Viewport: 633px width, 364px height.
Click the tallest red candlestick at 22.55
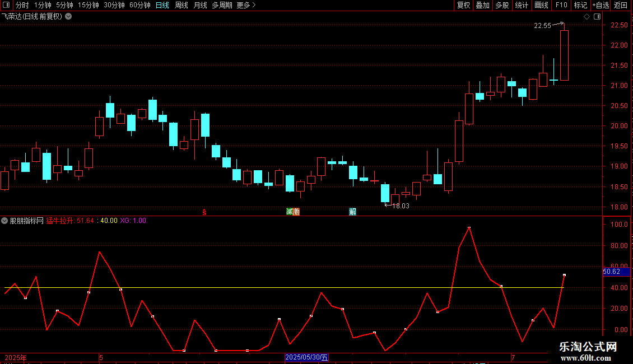point(564,55)
